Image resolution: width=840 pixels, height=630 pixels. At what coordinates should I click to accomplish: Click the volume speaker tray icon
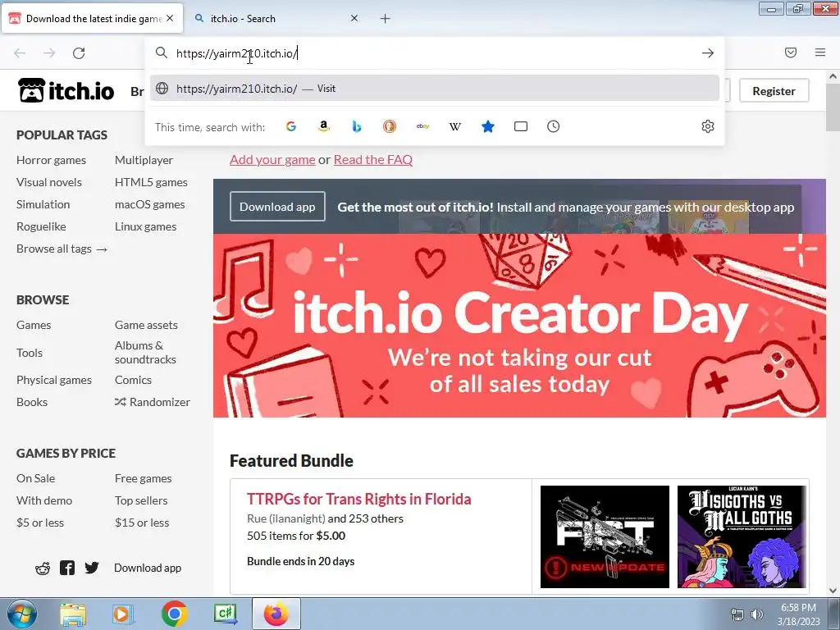(756, 615)
